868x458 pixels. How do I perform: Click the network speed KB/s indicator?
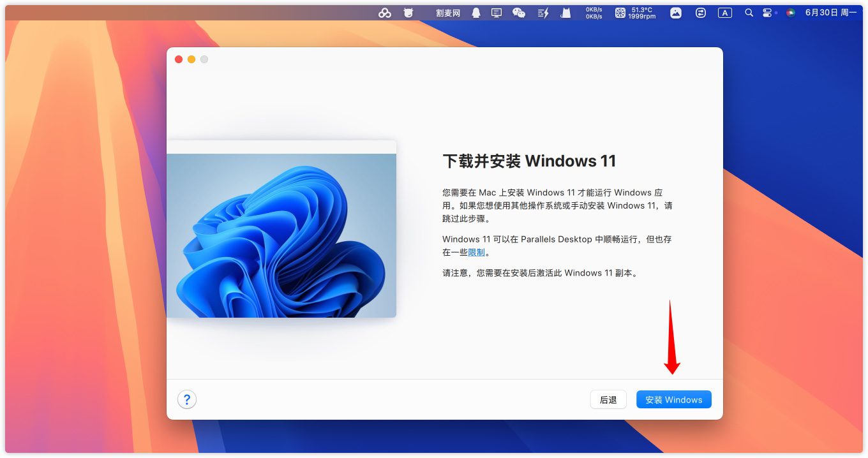[x=594, y=13]
